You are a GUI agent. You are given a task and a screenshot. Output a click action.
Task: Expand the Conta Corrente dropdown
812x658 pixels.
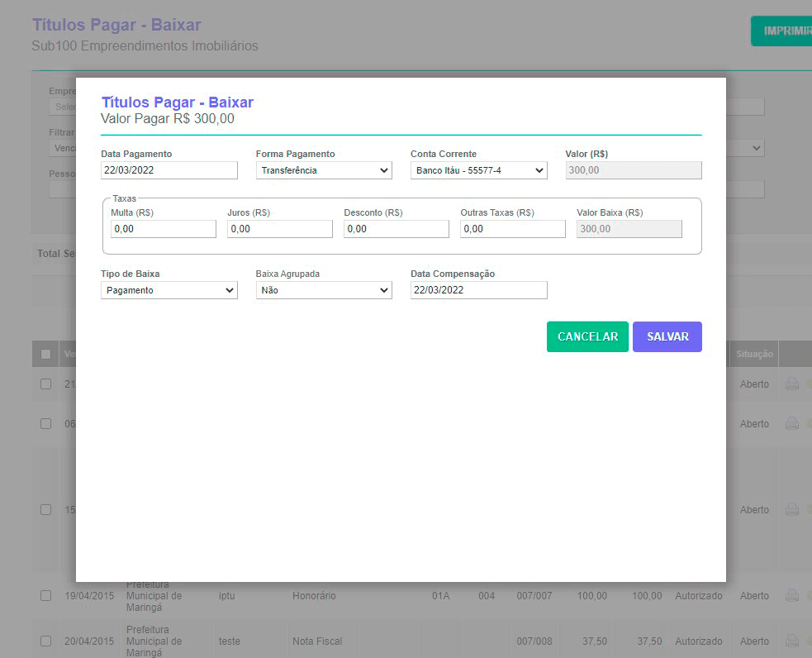coord(478,170)
